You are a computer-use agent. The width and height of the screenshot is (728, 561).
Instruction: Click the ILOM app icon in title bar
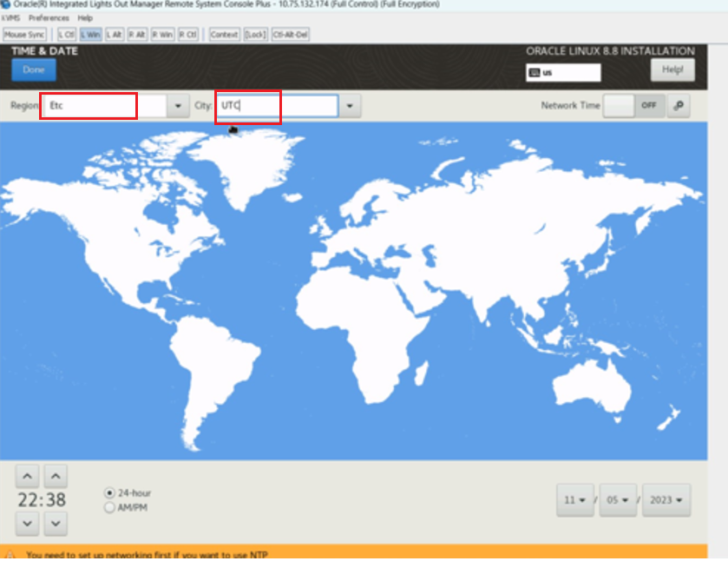[5, 4]
